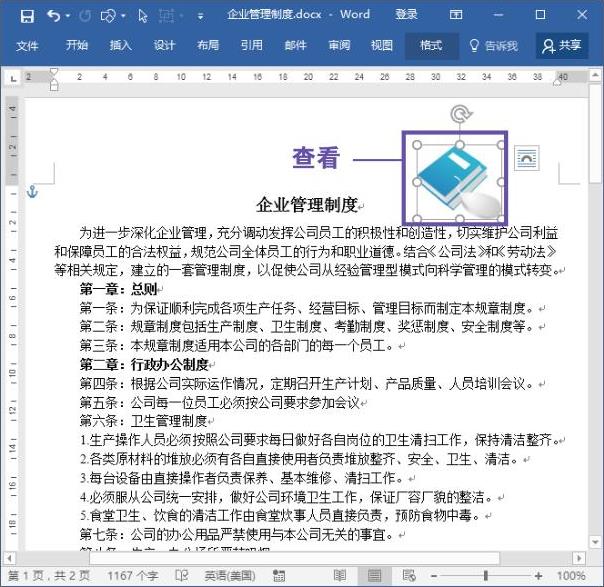Open the undo history dropdown arrow
This screenshot has height=587, width=604.
point(68,16)
